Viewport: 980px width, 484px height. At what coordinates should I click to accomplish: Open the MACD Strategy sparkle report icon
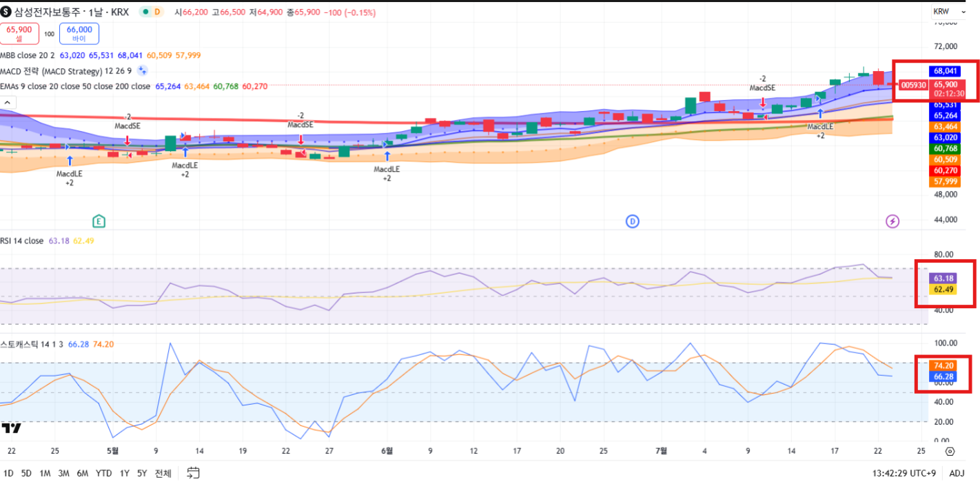(142, 70)
